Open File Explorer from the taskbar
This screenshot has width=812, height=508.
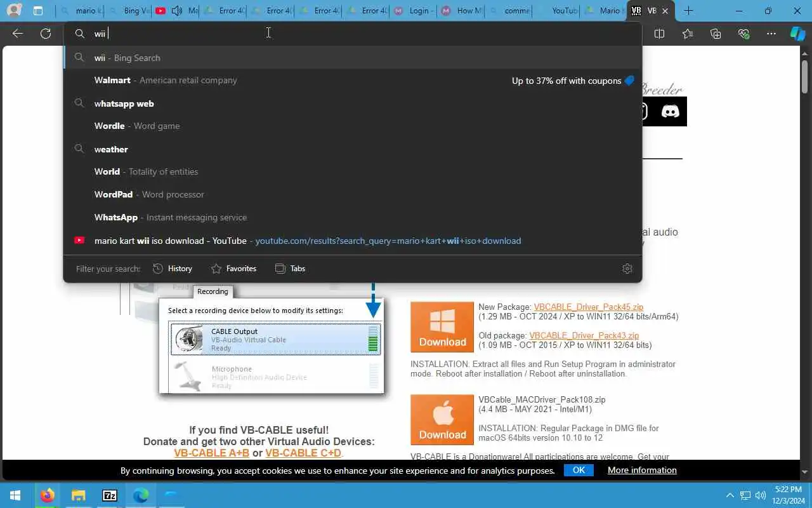[x=78, y=495]
